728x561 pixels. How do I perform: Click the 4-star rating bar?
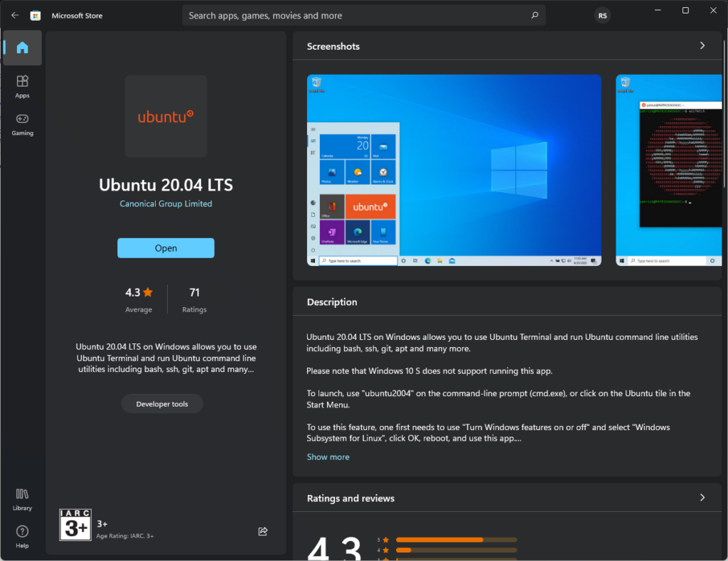(x=456, y=550)
